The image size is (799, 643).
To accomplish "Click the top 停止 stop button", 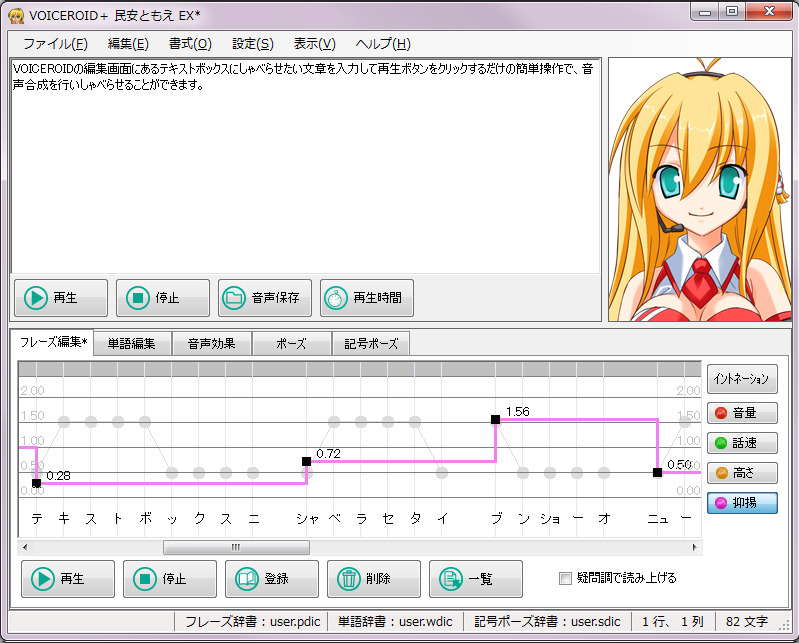I will (x=163, y=298).
